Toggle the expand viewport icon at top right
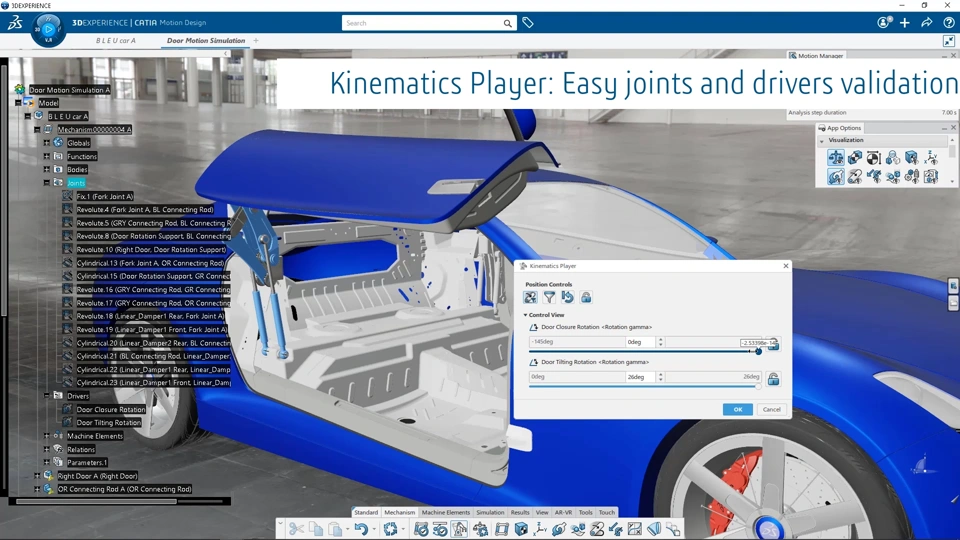960x540 pixels. pos(948,41)
